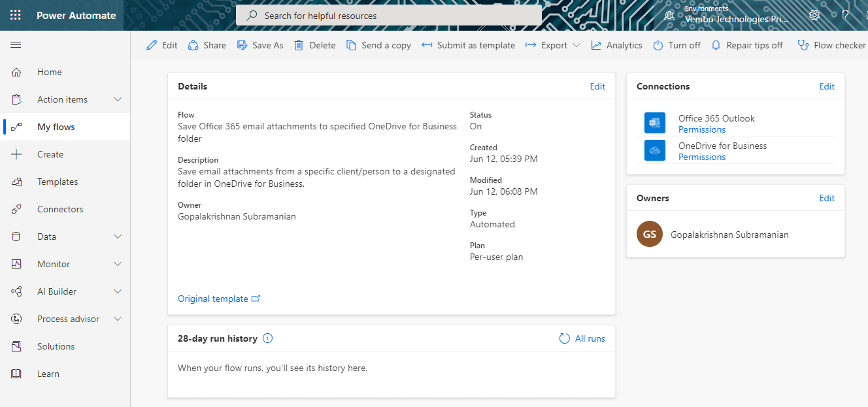Viewport: 868px width, 407px height.
Task: Expand the Process advisor chevron
Action: coord(118,319)
